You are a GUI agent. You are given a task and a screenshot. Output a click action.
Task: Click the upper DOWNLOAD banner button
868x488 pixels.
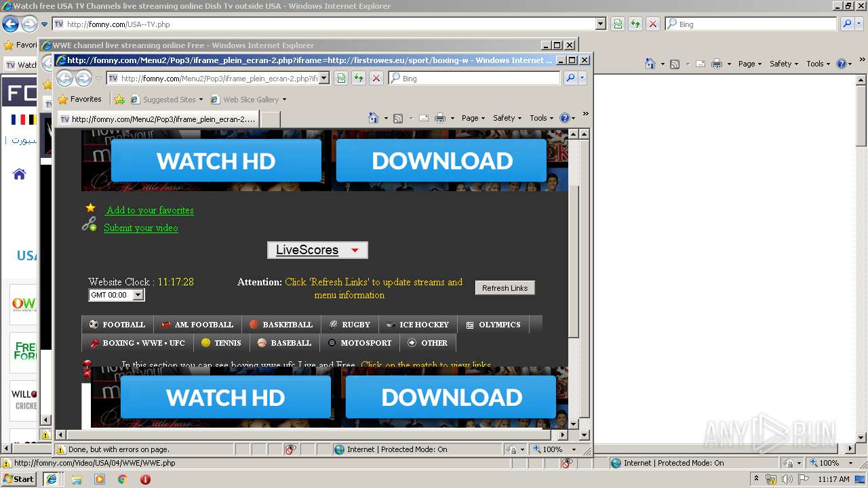[x=441, y=161]
